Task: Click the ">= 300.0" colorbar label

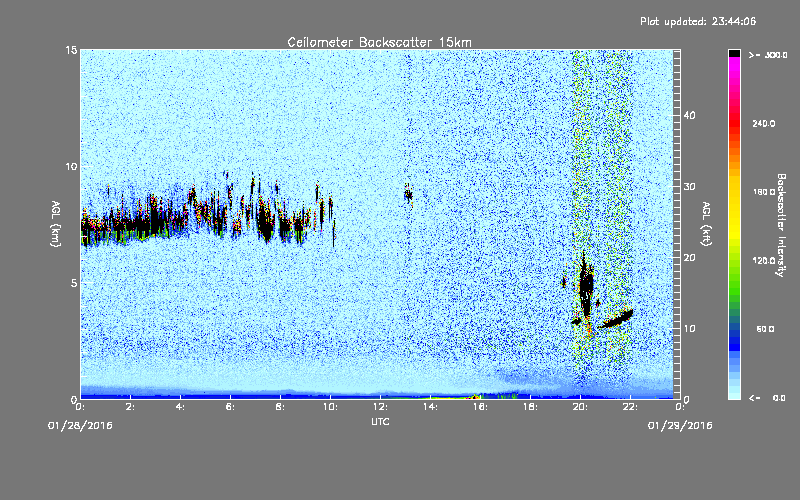Action: (x=768, y=55)
